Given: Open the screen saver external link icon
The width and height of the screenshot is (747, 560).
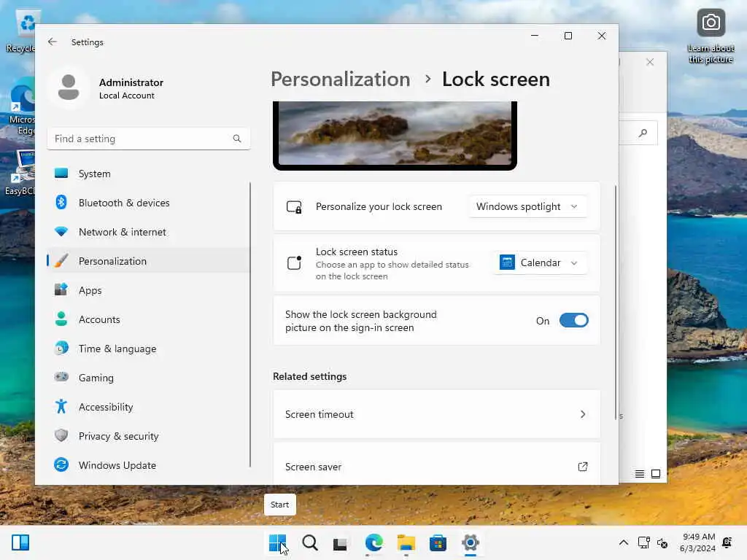Looking at the screenshot, I should click(x=582, y=467).
